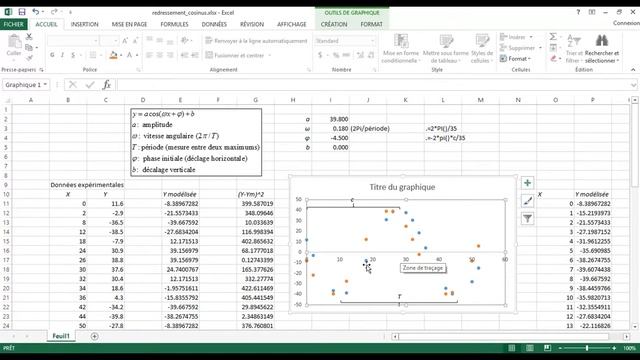Viewport: 640px width, 360px height.
Task: Switch to the DONNÉES tab
Action: pos(214,24)
